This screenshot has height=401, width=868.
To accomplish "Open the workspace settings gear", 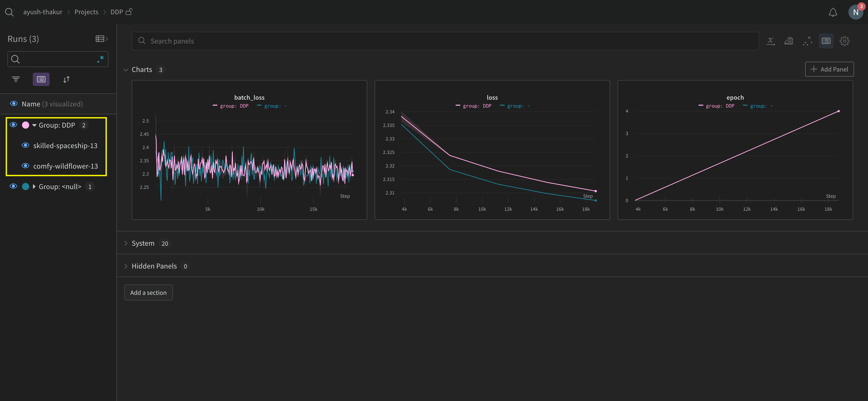I will (845, 41).
